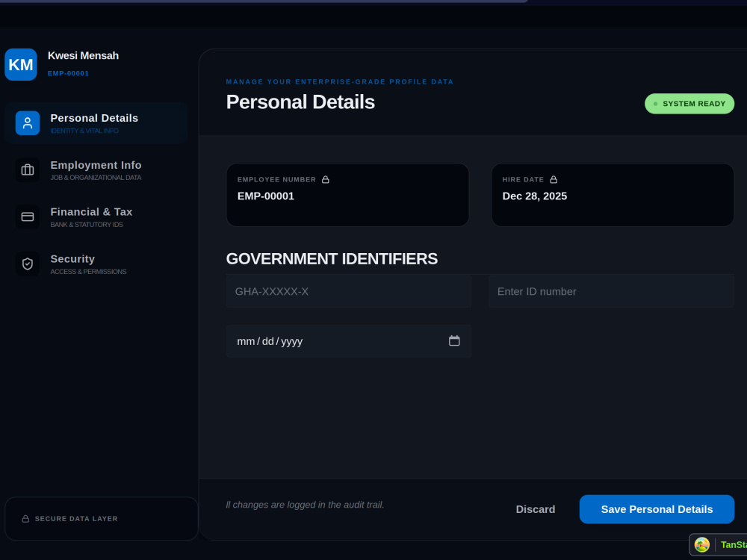Click the audit trail notice text

click(x=305, y=505)
